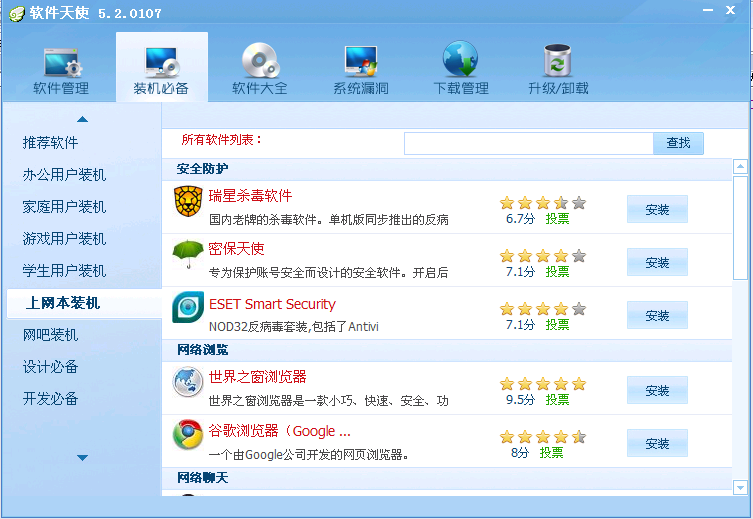Open the 软件管理 toolbar icon

tap(63, 62)
